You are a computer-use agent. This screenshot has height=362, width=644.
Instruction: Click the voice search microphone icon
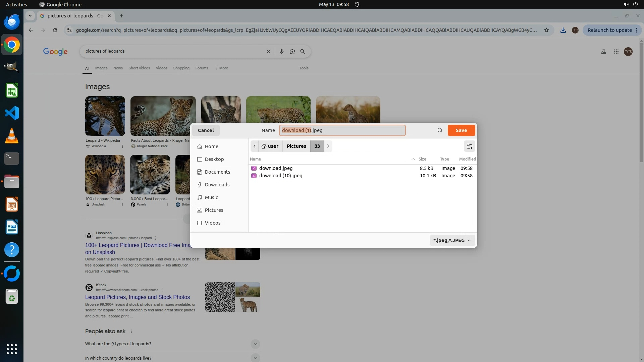pyautogui.click(x=281, y=51)
